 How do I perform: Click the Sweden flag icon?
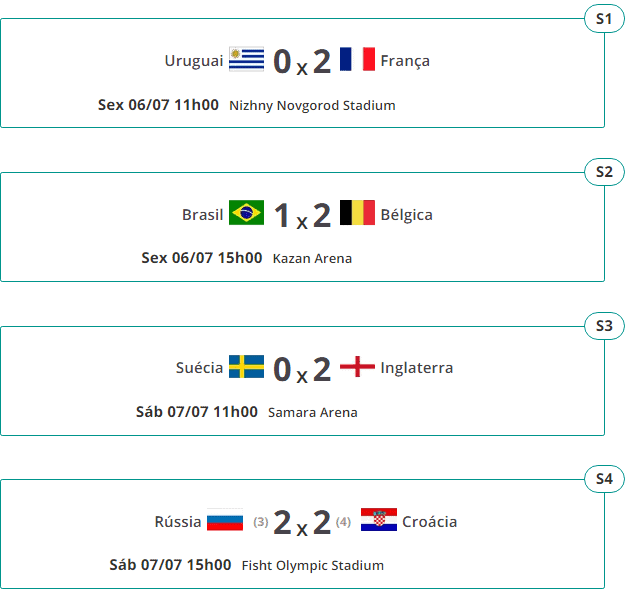246,367
